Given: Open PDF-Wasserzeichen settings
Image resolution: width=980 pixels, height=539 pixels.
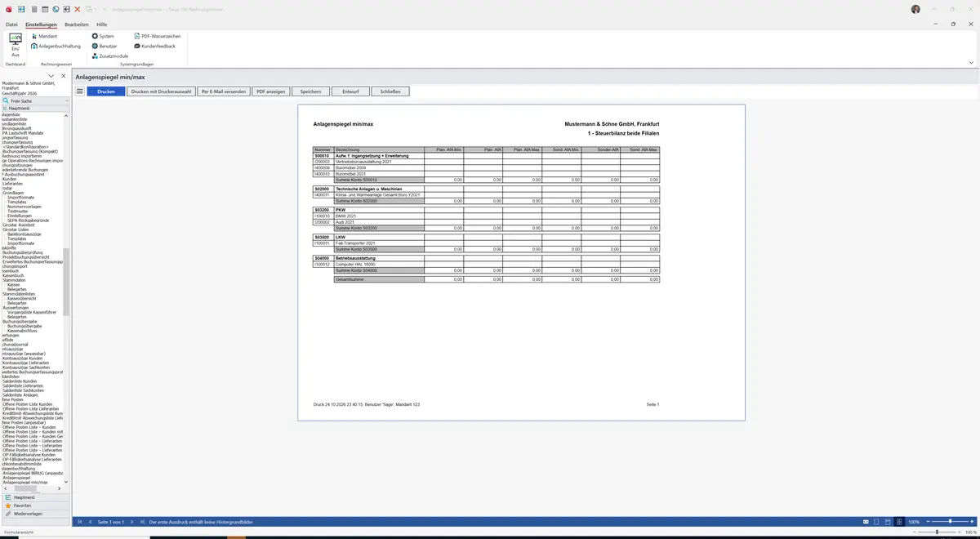Looking at the screenshot, I should [157, 37].
